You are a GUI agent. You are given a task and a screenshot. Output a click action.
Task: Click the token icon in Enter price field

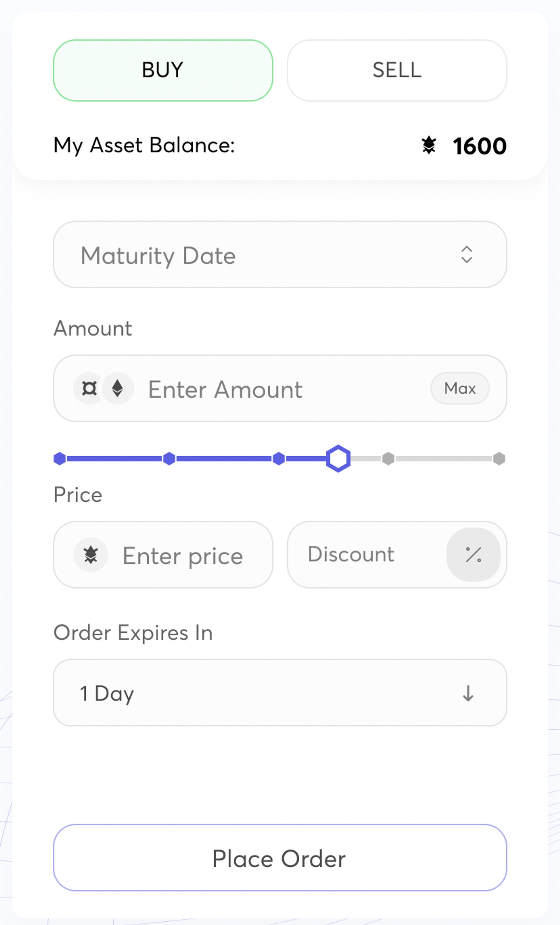[91, 555]
